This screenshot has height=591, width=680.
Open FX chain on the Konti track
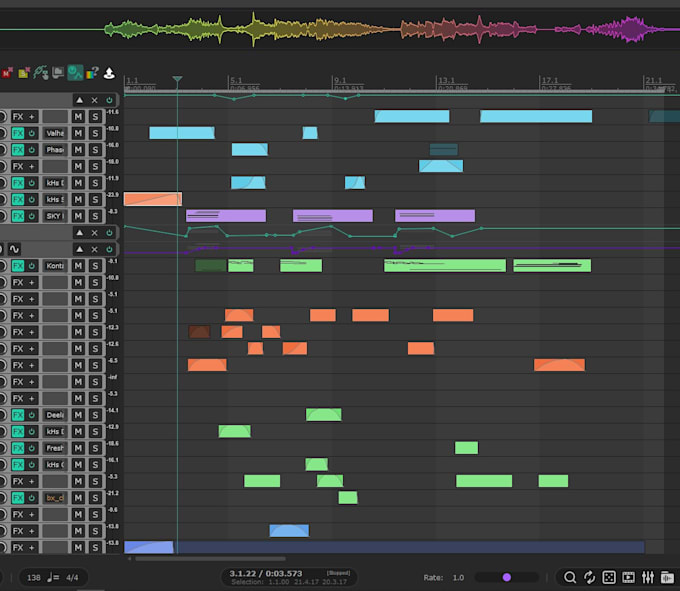(18, 266)
